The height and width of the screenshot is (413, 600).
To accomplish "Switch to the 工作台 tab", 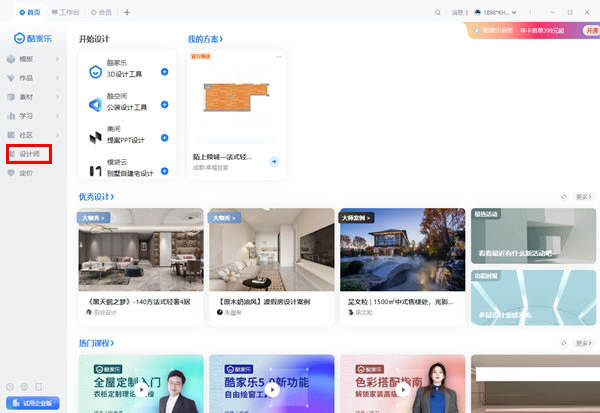I will pyautogui.click(x=65, y=12).
